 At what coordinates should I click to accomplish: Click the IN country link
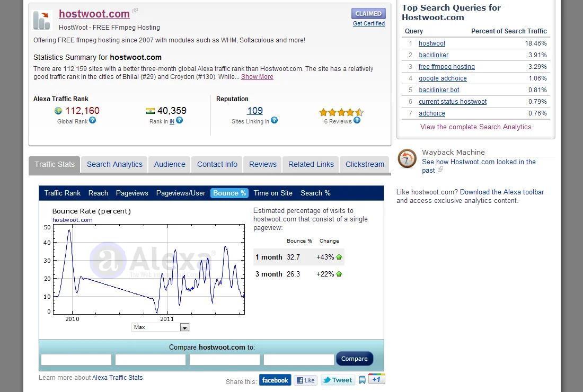click(x=172, y=121)
